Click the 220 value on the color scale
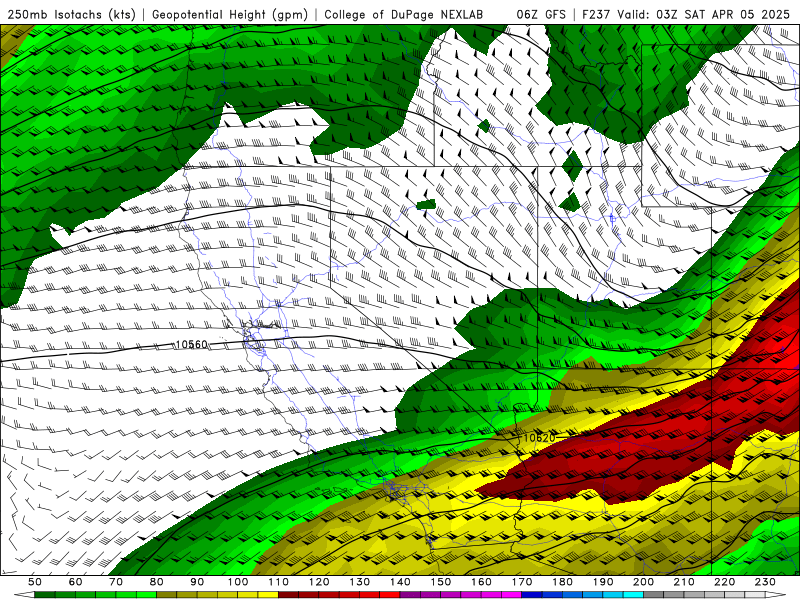The image size is (800, 600). point(724,582)
